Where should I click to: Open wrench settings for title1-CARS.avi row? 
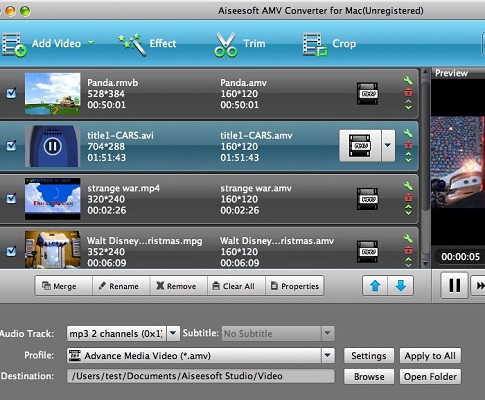coord(408,133)
